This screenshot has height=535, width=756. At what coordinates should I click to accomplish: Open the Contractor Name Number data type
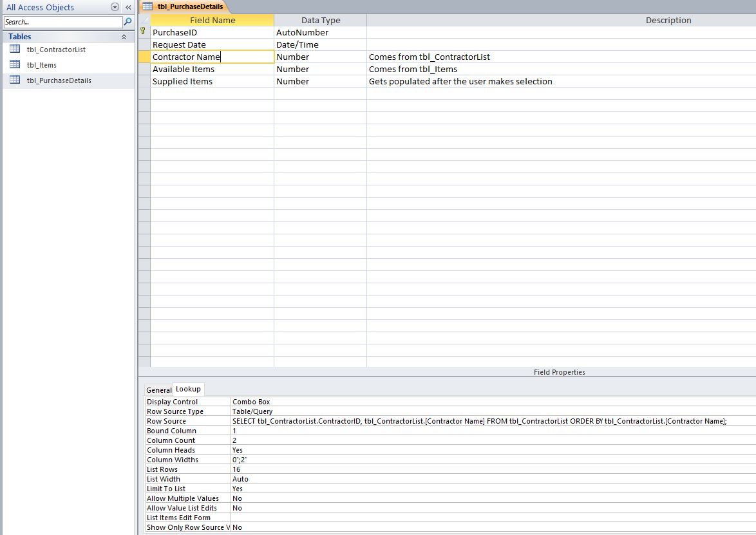(x=320, y=57)
